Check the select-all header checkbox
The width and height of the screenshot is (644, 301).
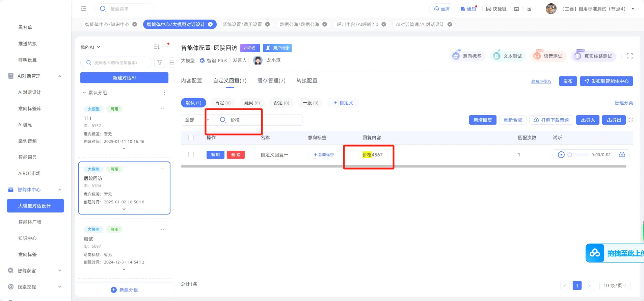pos(191,137)
